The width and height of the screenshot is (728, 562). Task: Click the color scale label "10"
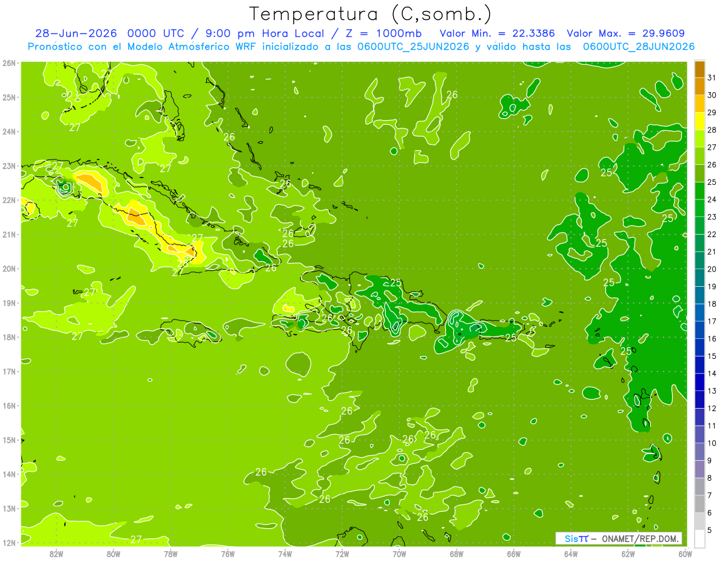point(712,443)
